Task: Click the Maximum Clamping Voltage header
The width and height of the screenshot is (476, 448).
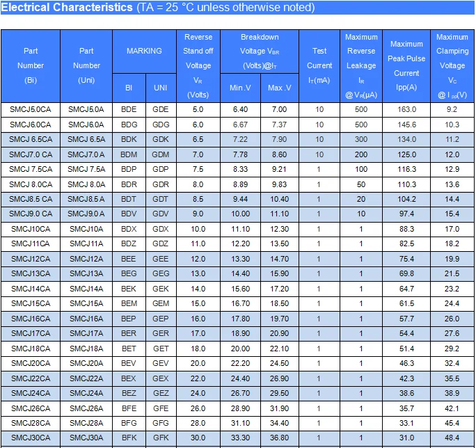Action: tap(452, 65)
